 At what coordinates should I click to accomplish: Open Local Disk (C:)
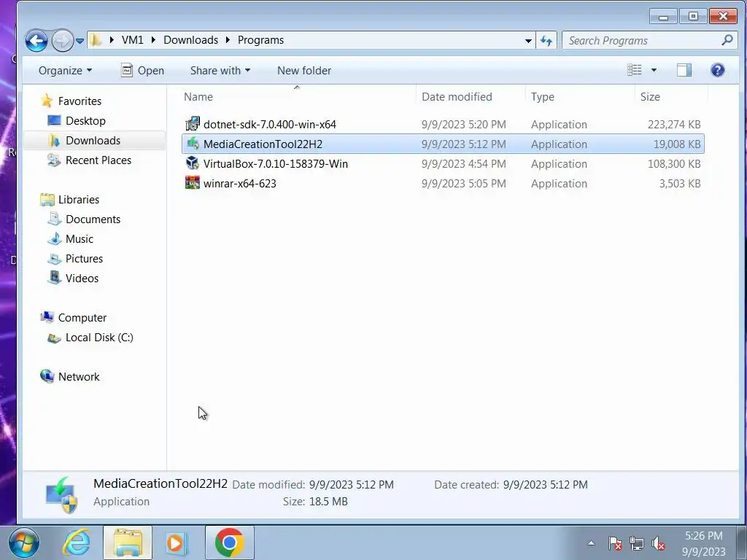pos(99,338)
